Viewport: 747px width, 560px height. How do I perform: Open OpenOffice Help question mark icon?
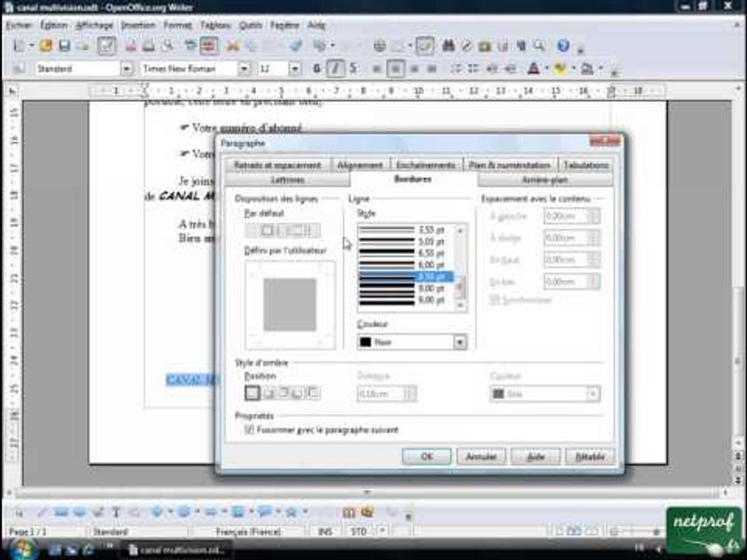click(x=563, y=46)
